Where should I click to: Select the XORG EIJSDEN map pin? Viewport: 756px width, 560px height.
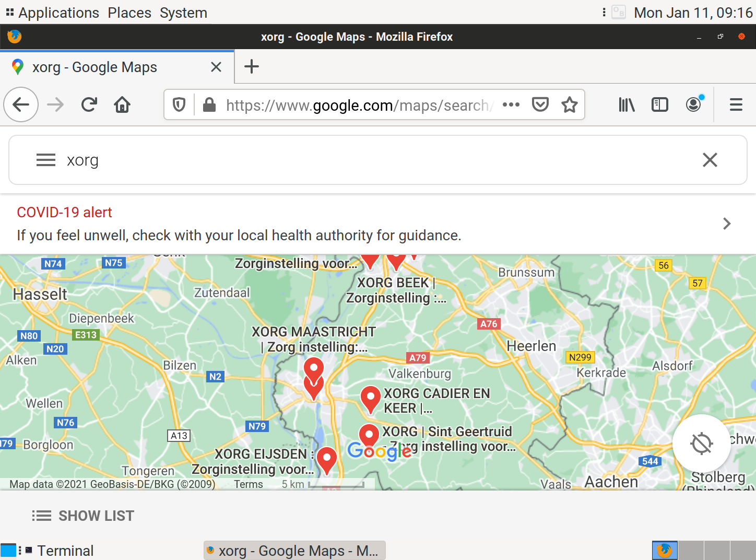[327, 461]
